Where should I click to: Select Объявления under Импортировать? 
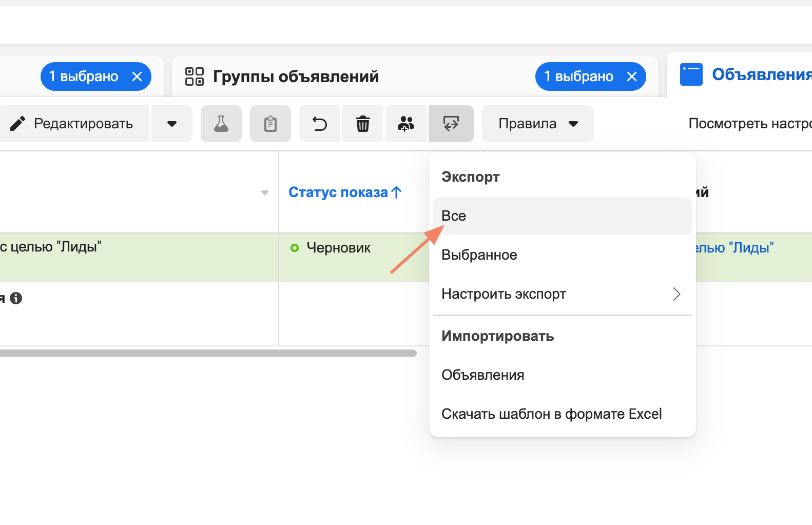click(x=563, y=375)
